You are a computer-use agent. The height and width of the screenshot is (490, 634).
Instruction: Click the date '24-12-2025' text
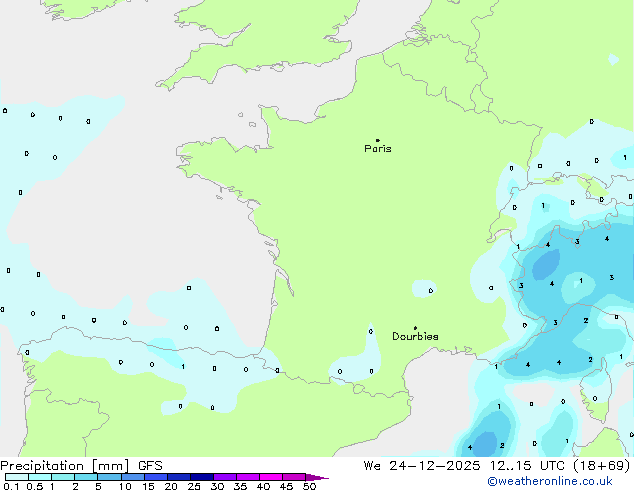[x=435, y=466]
